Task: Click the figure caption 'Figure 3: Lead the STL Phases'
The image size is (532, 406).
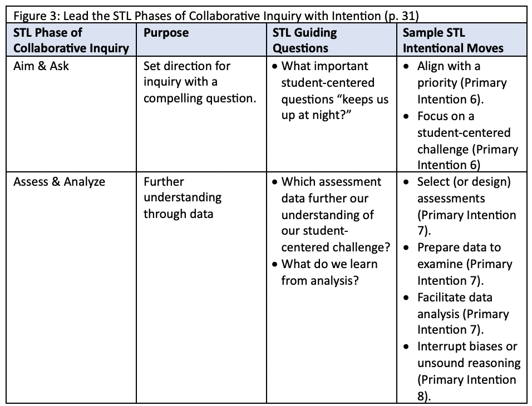Action: (x=216, y=16)
